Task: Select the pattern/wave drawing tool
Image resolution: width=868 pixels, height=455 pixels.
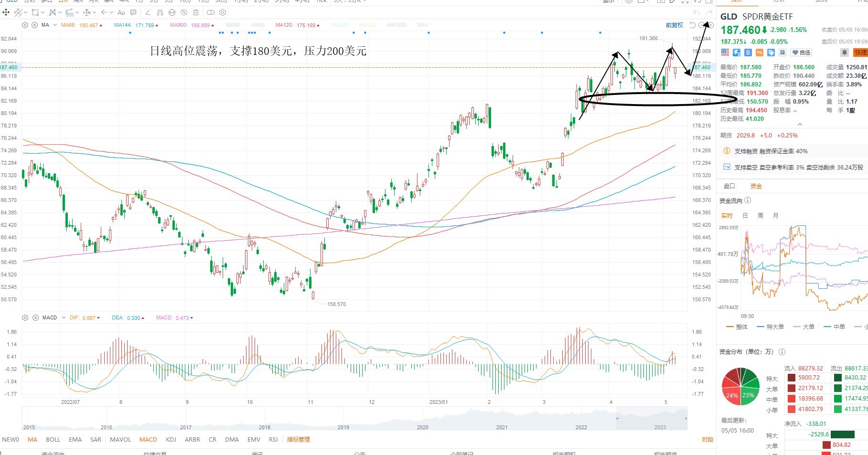Action: [52, 12]
